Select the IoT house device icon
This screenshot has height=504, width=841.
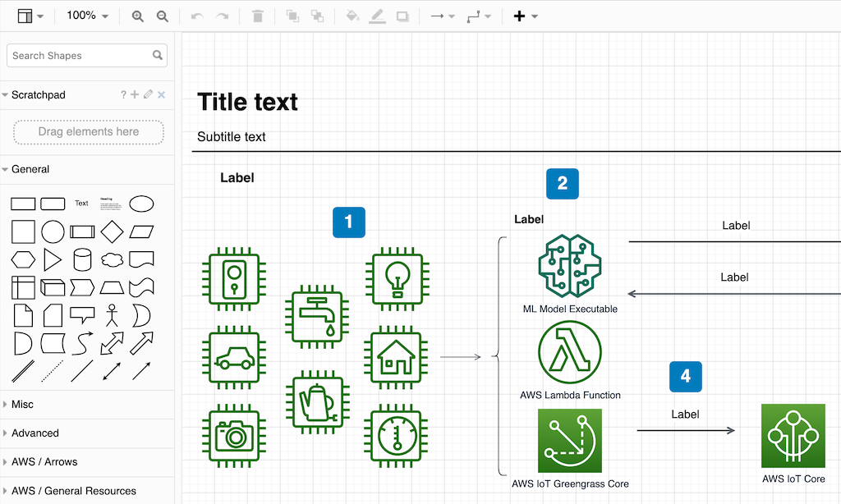tap(397, 357)
